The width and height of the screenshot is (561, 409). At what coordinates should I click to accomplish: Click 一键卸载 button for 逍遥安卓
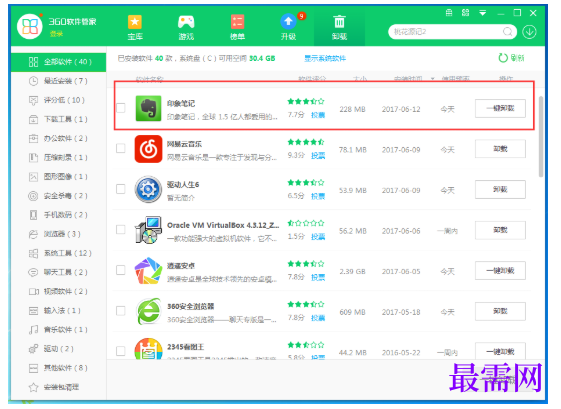click(x=500, y=271)
